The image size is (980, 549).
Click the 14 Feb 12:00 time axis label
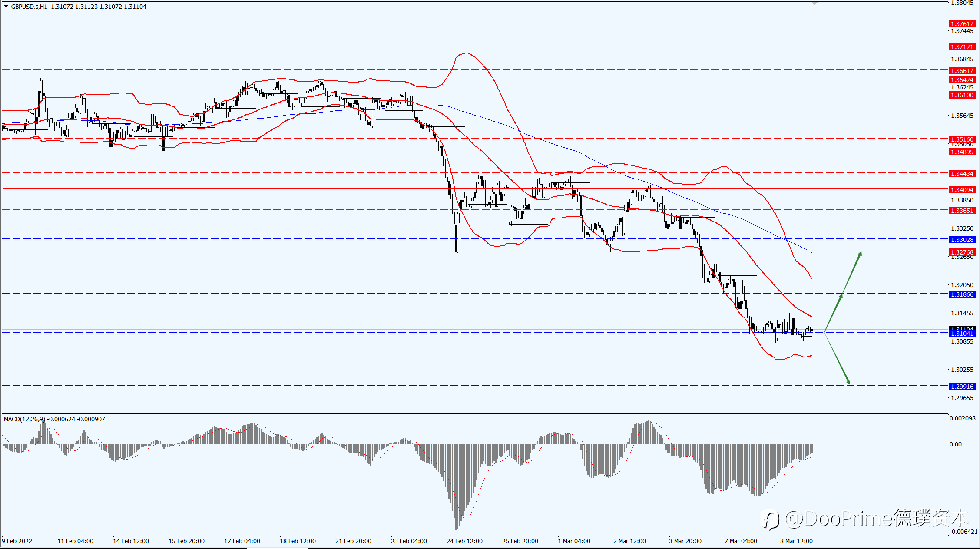click(131, 541)
